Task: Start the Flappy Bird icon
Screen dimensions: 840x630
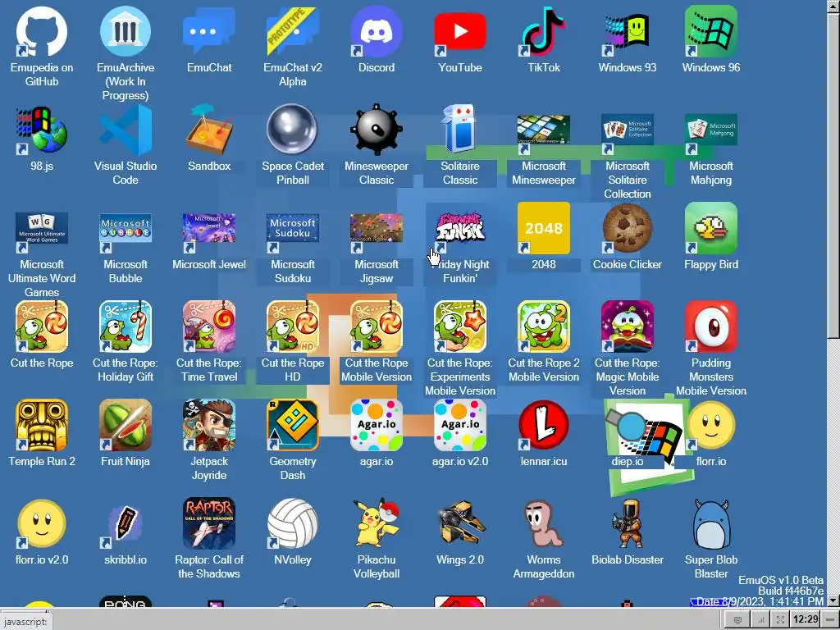Action: click(x=711, y=228)
